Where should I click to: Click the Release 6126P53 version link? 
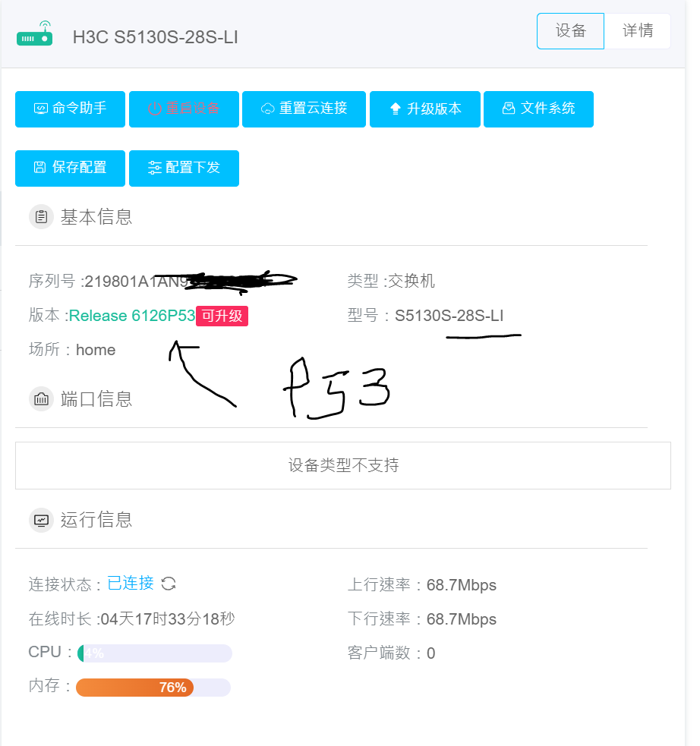[x=132, y=316]
